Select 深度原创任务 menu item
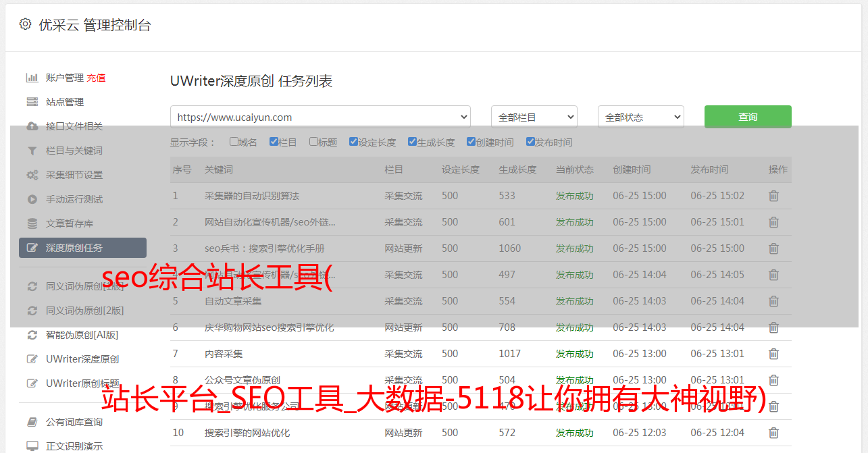This screenshot has height=453, width=868. pos(82,248)
